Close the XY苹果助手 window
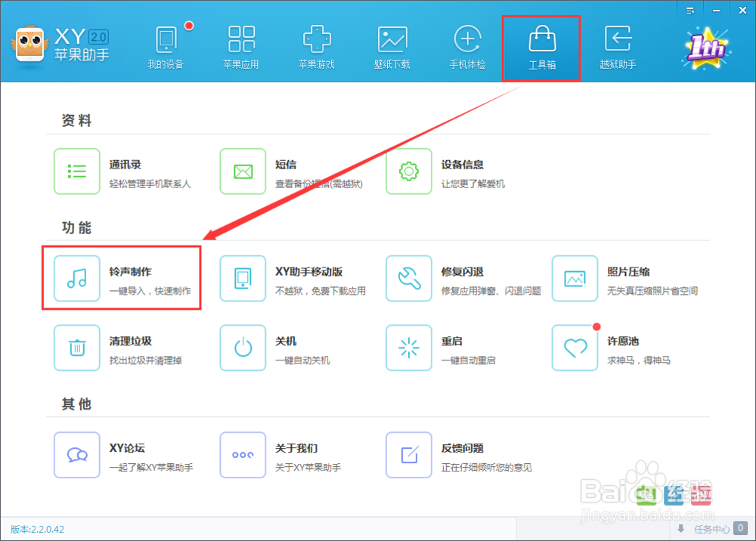 (742, 11)
